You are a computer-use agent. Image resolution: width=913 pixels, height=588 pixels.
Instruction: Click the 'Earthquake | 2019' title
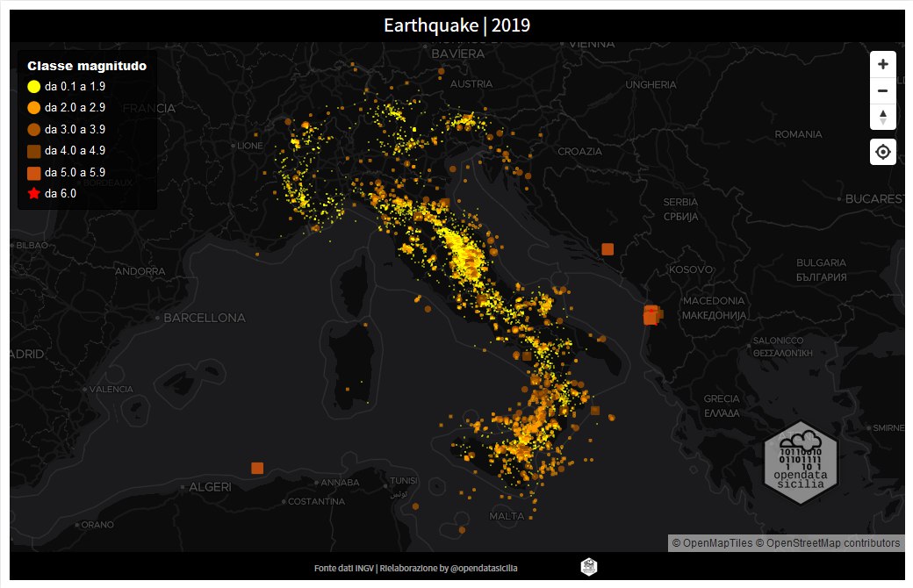(457, 25)
